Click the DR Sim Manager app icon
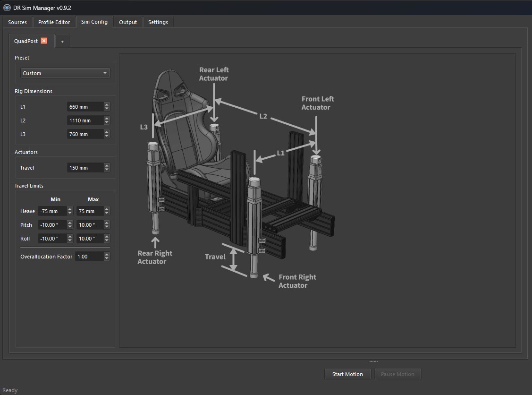The image size is (532, 395). click(x=7, y=8)
